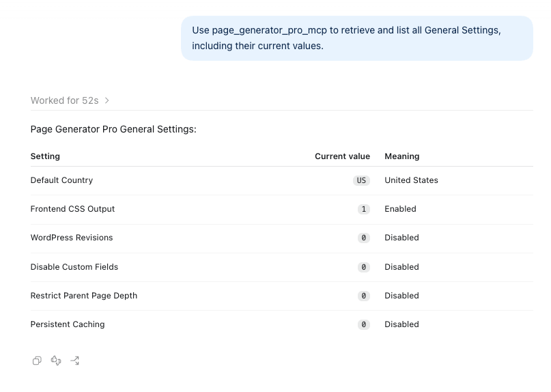The width and height of the screenshot is (551, 392).
Task: Click the 'Enabled' meaning cell
Action: tap(401, 209)
